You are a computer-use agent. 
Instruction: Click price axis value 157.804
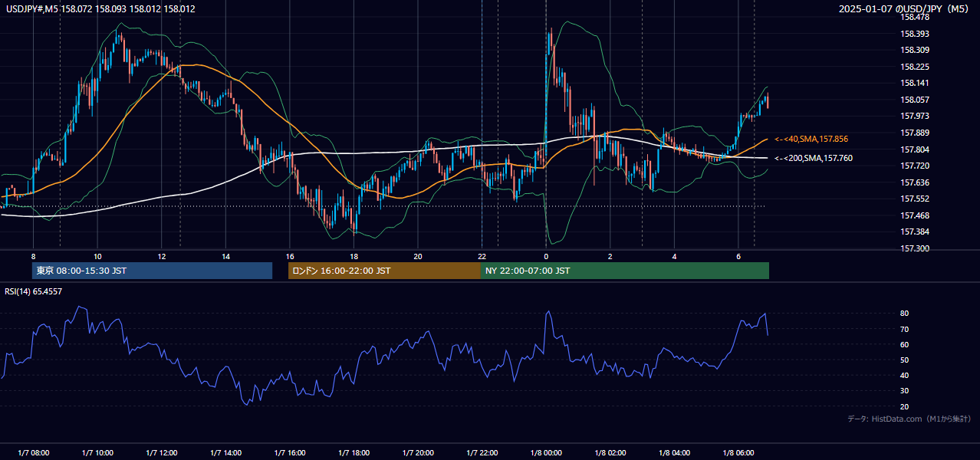[914, 149]
